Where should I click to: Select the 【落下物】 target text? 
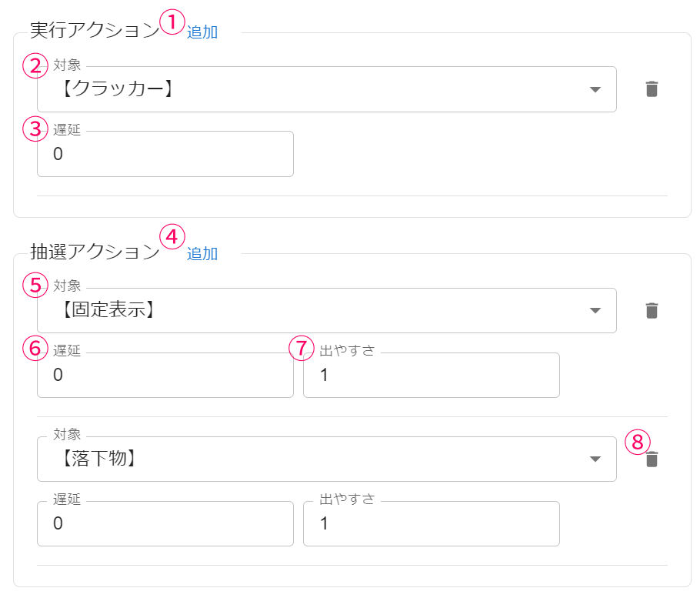tap(100, 459)
